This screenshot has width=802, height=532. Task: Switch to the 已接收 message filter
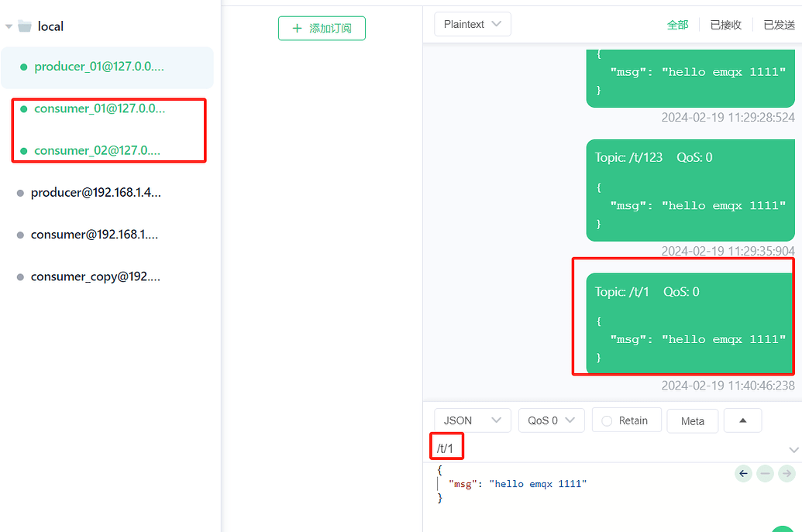tap(725, 25)
